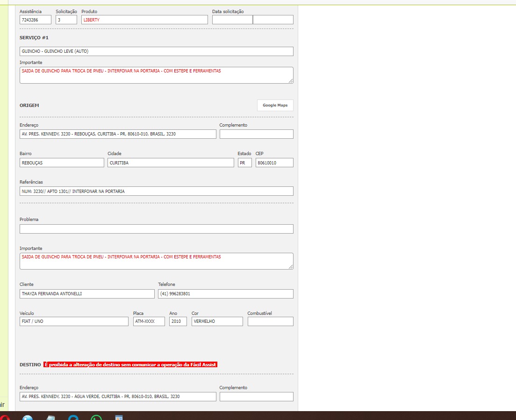Click the first Data solicitação box
This screenshot has width=516, height=420.
[232, 20]
